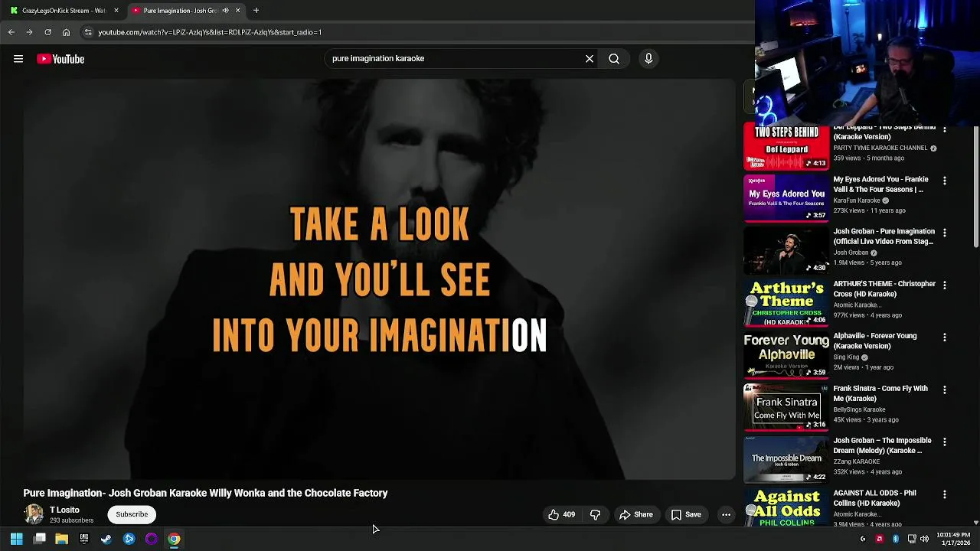The width and height of the screenshot is (980, 551).
Task: Open options for My Eyes Adored You video
Action: pyautogui.click(x=945, y=181)
